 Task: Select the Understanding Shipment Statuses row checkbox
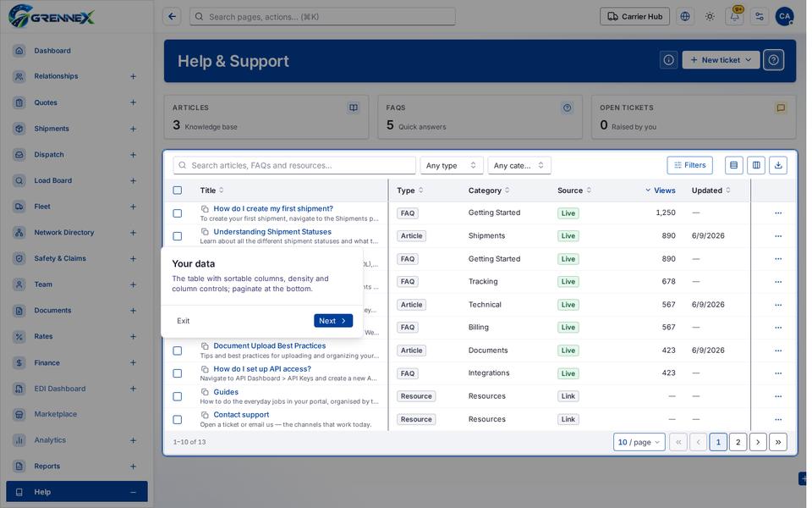[x=177, y=236]
